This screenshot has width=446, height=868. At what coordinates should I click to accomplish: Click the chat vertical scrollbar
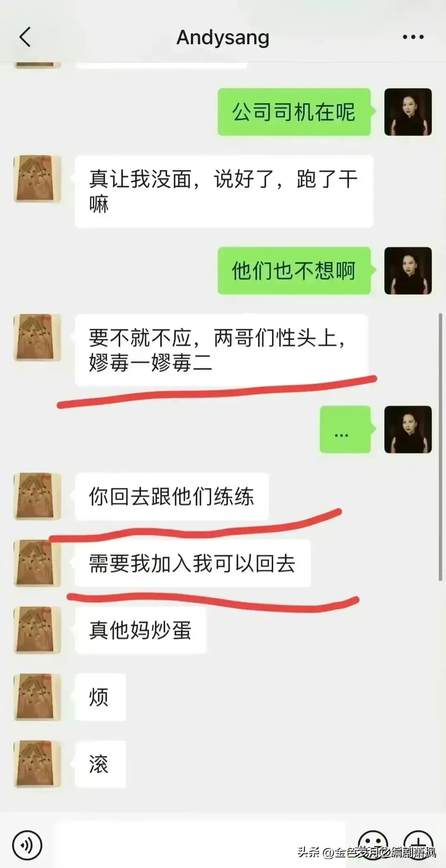click(x=440, y=447)
